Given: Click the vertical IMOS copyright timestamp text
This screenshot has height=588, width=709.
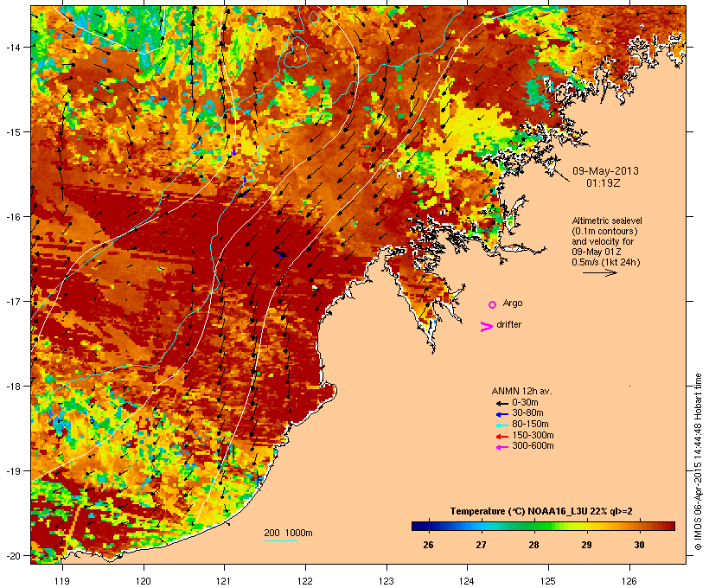Looking at the screenshot, I should point(698,462).
